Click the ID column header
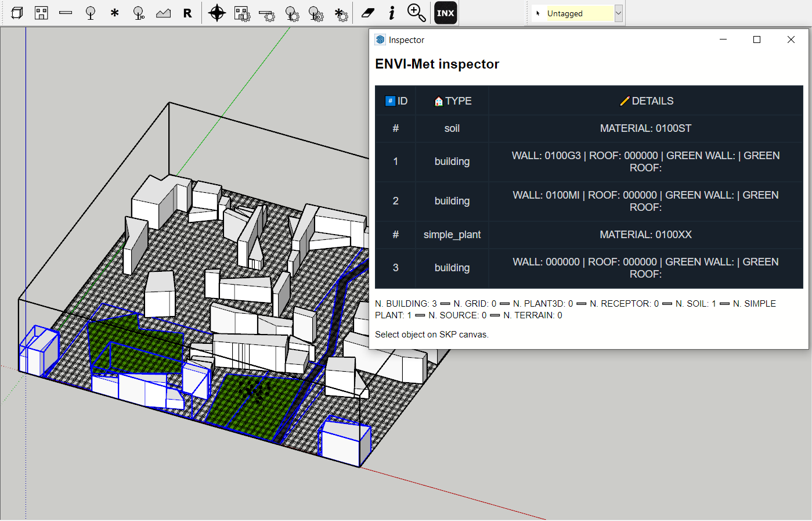This screenshot has width=812, height=521. [x=396, y=101]
